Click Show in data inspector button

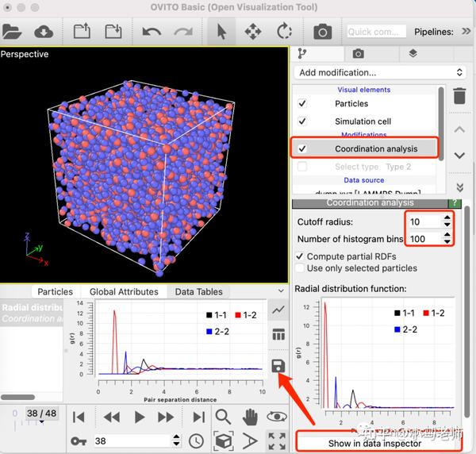click(375, 444)
